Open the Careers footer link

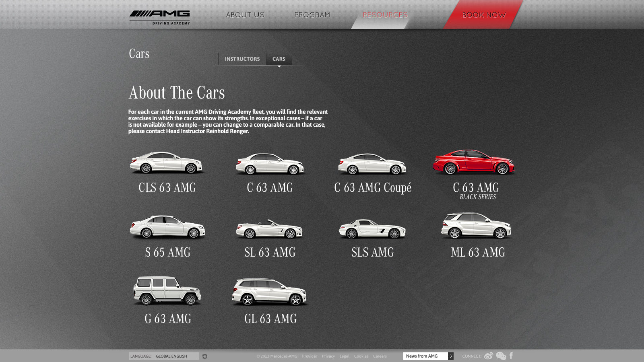click(380, 356)
